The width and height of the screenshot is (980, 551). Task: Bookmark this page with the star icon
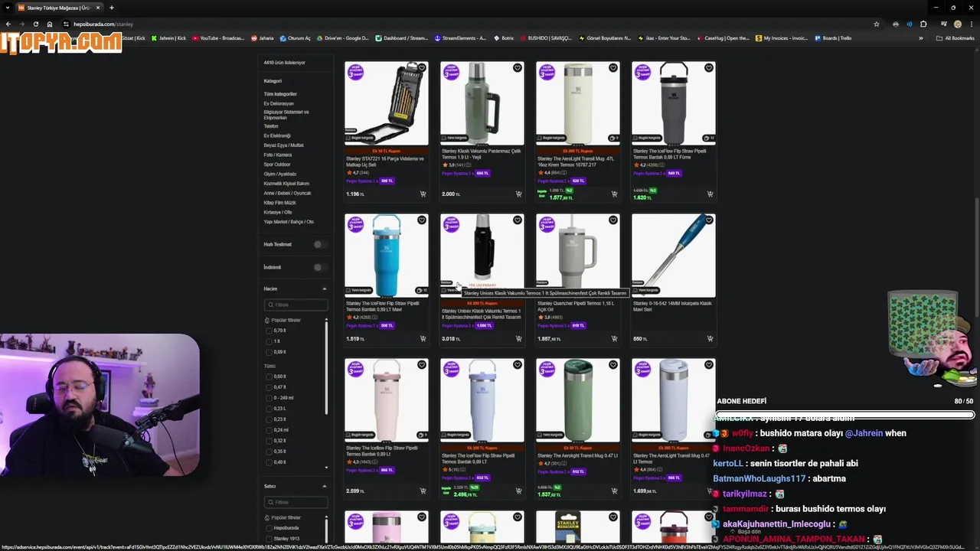pyautogui.click(x=877, y=24)
